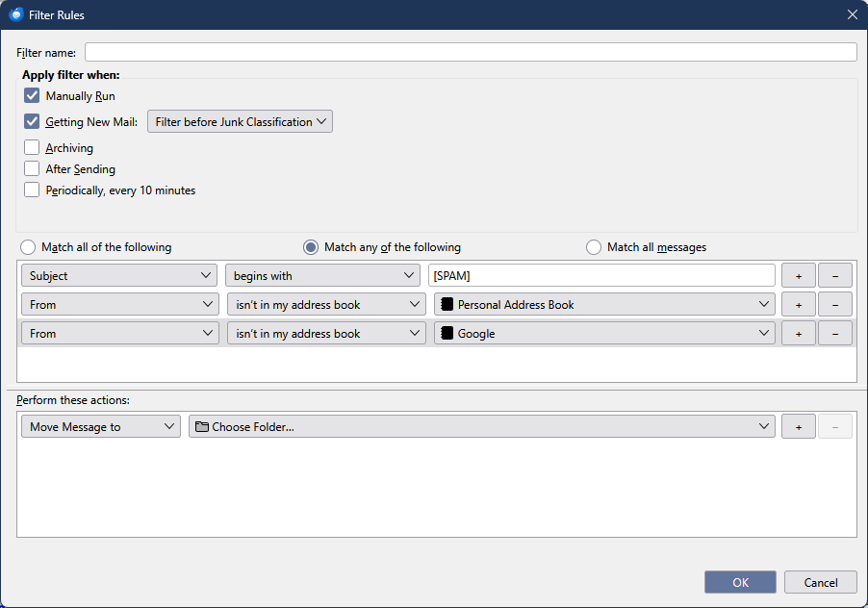Remove the Google address book rule
The width and height of the screenshot is (868, 608).
click(834, 334)
